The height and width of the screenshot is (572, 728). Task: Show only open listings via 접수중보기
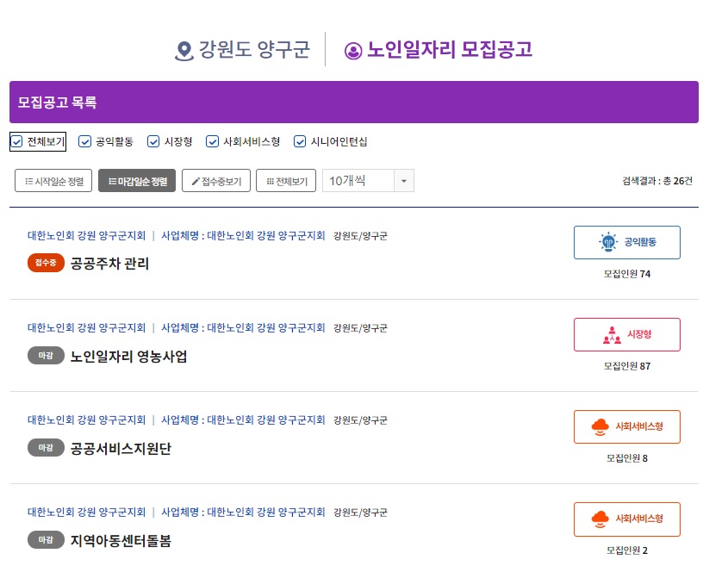[216, 181]
